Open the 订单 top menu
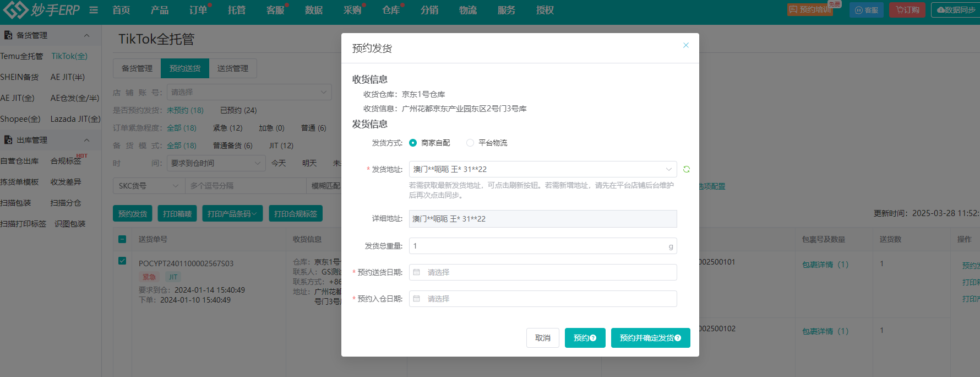This screenshot has width=980, height=377. [198, 10]
